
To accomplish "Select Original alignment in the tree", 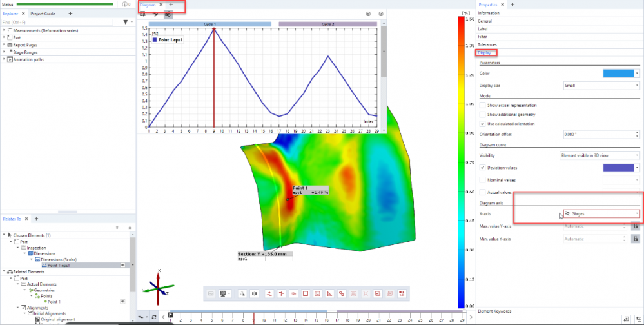I will tap(59, 319).
